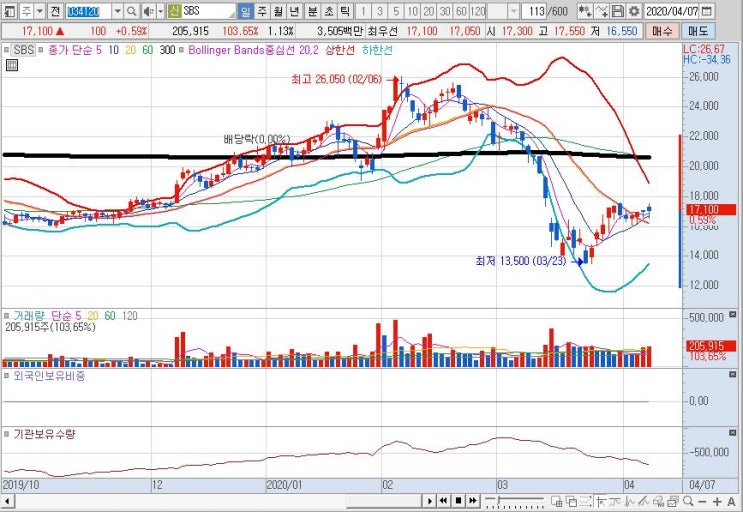
Task: Click the magnifier zoom icon at bottom
Action: tap(688, 501)
